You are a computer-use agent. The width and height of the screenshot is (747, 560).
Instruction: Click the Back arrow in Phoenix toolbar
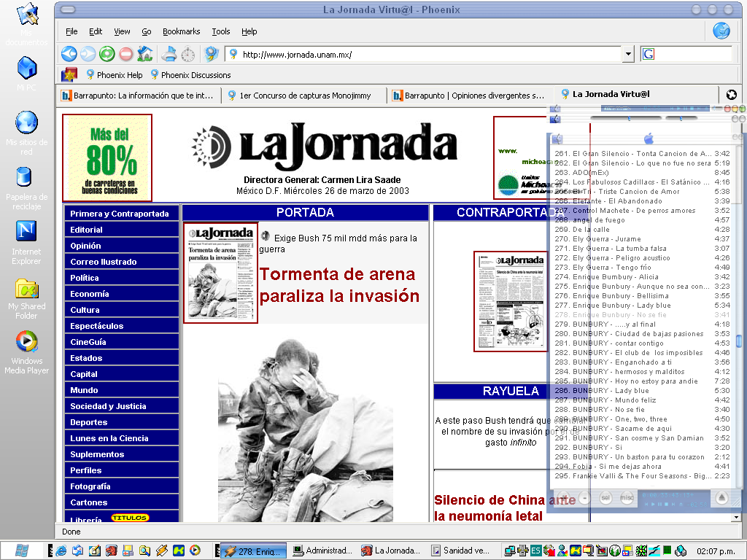69,54
